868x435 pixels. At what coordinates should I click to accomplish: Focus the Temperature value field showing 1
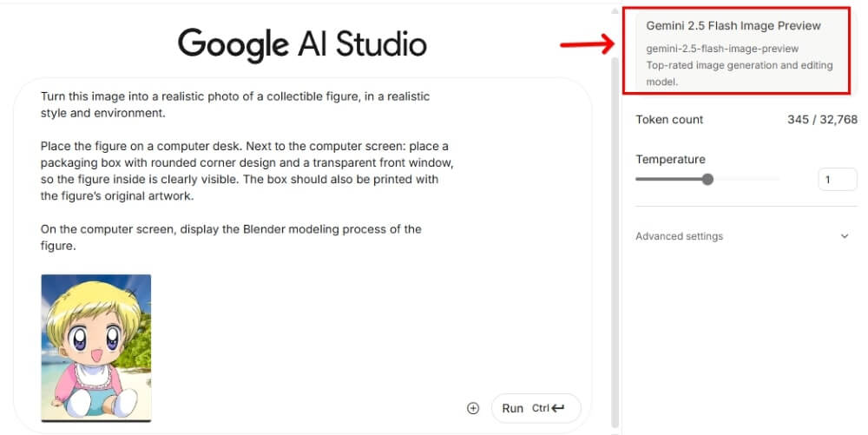tap(837, 180)
